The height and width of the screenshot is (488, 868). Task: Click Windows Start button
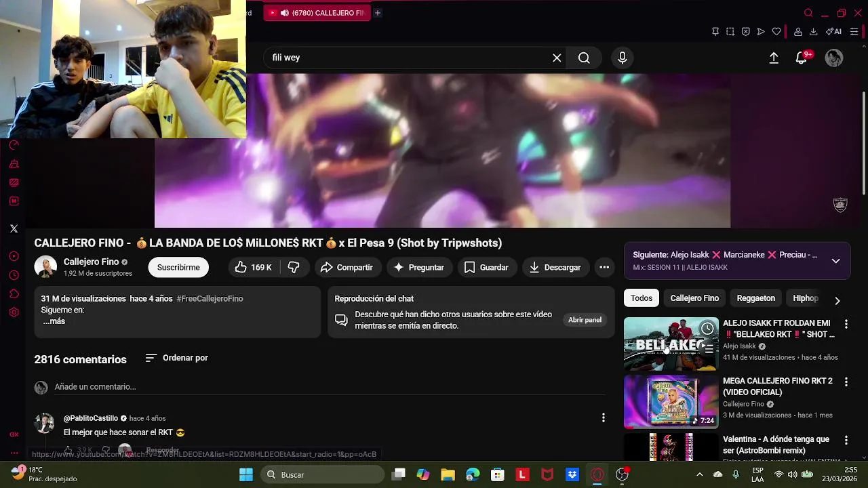pyautogui.click(x=246, y=474)
